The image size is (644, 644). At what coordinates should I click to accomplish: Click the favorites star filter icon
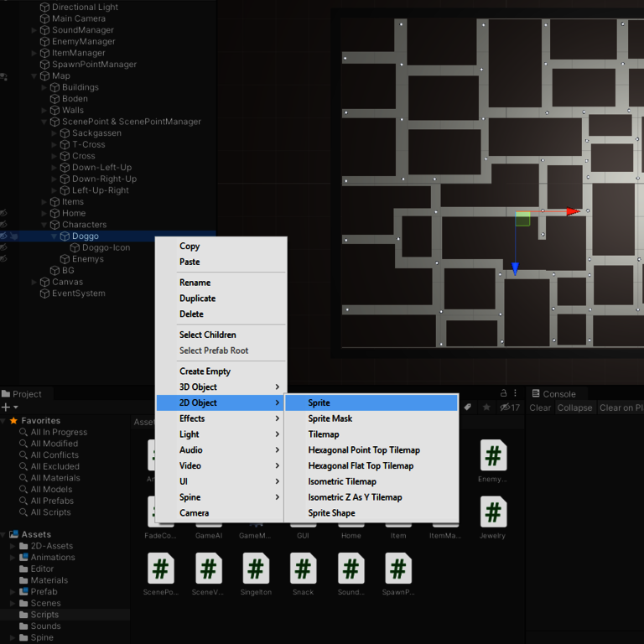point(486,407)
